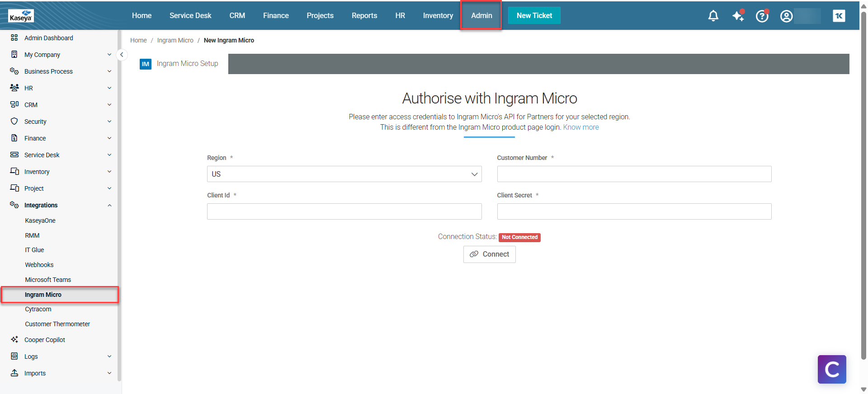Select Cytracom in Integrations list
This screenshot has width=868, height=394.
click(38, 309)
